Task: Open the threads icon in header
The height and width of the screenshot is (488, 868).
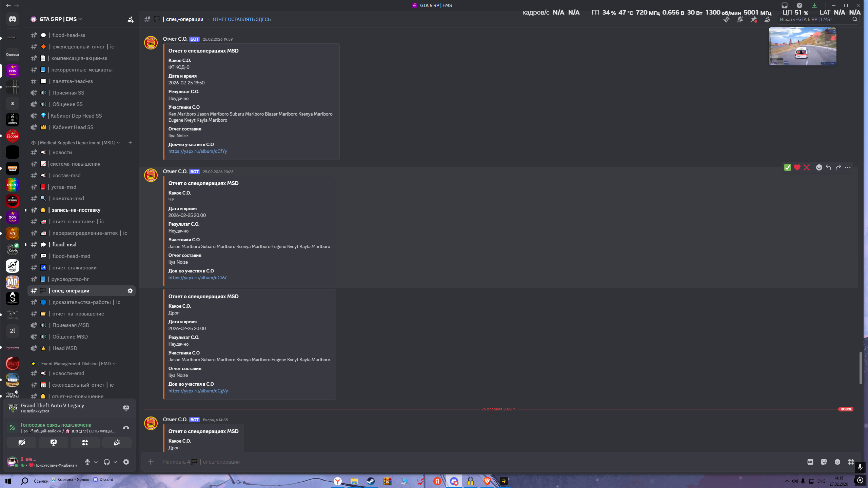Action: coord(726,20)
